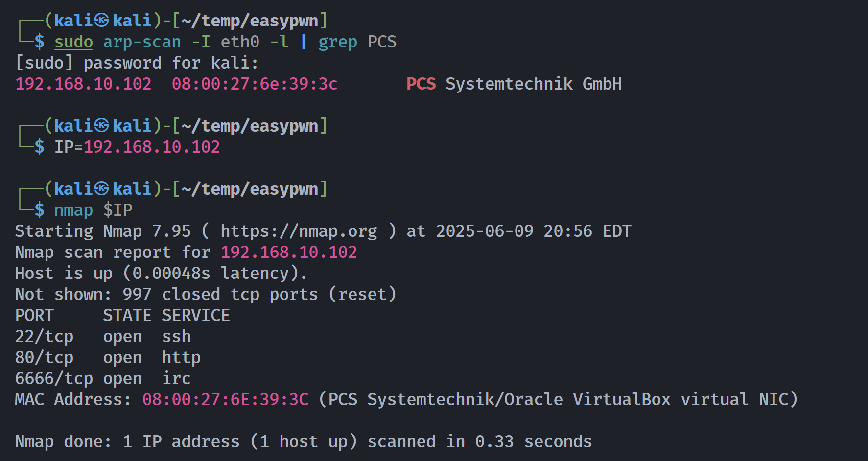Click the 80/tcp http line

tap(108, 358)
